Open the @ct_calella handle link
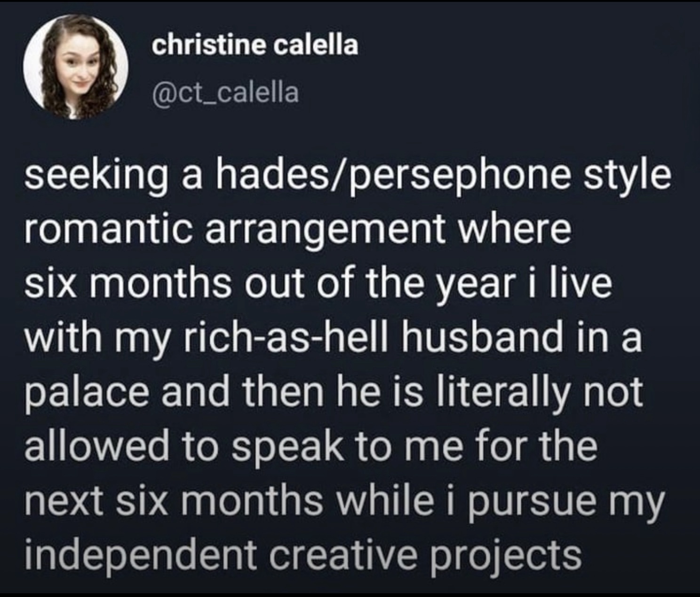This screenshot has width=700, height=597. pos(226,92)
